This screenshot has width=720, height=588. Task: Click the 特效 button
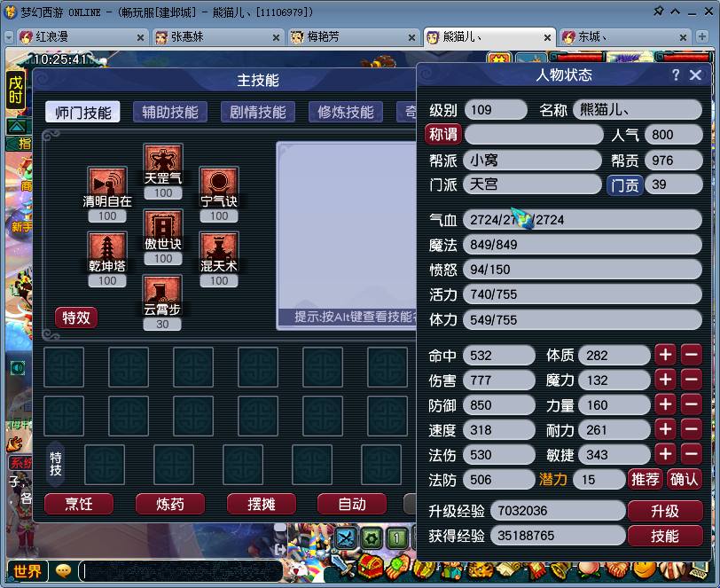click(76, 318)
